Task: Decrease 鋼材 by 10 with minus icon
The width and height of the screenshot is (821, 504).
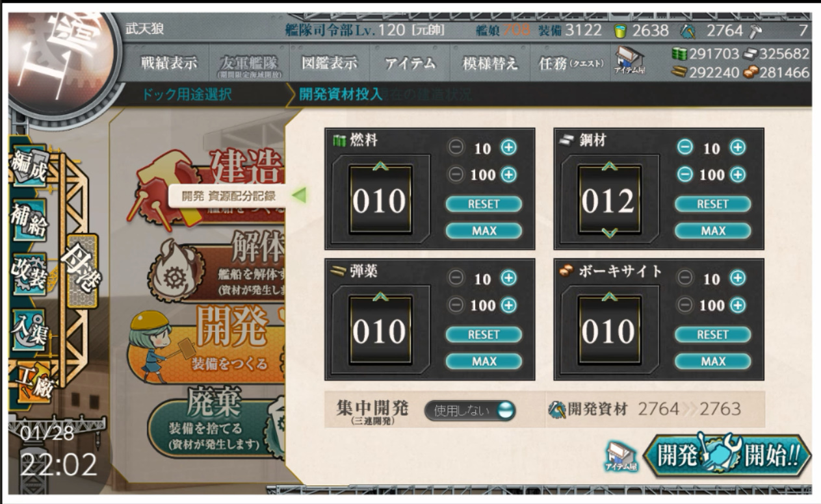Action: point(686,147)
